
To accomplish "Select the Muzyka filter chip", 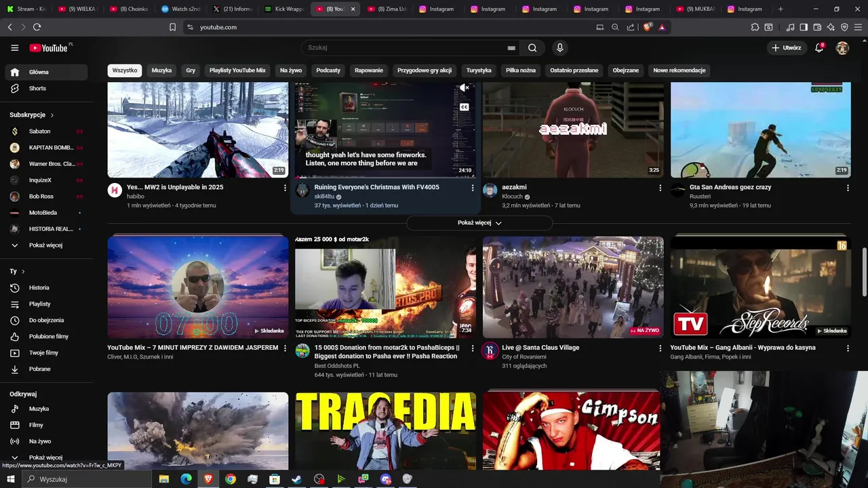I will pos(161,70).
